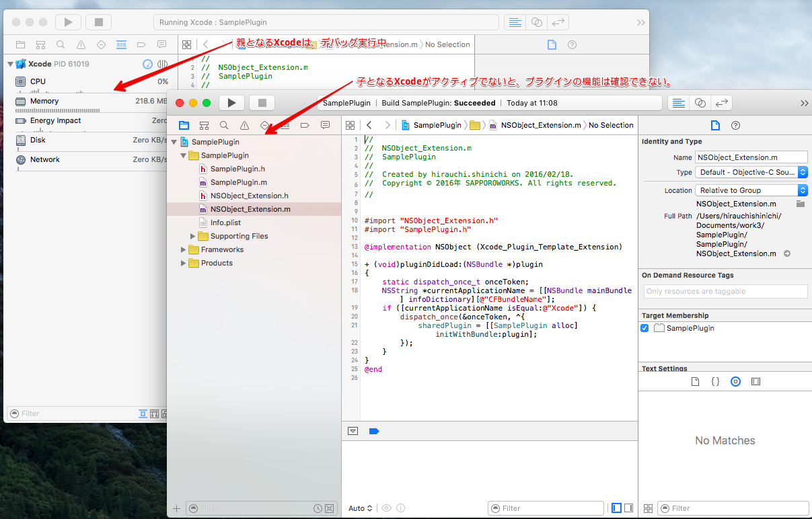Open Network gauge in back Xcode window

pos(85,161)
